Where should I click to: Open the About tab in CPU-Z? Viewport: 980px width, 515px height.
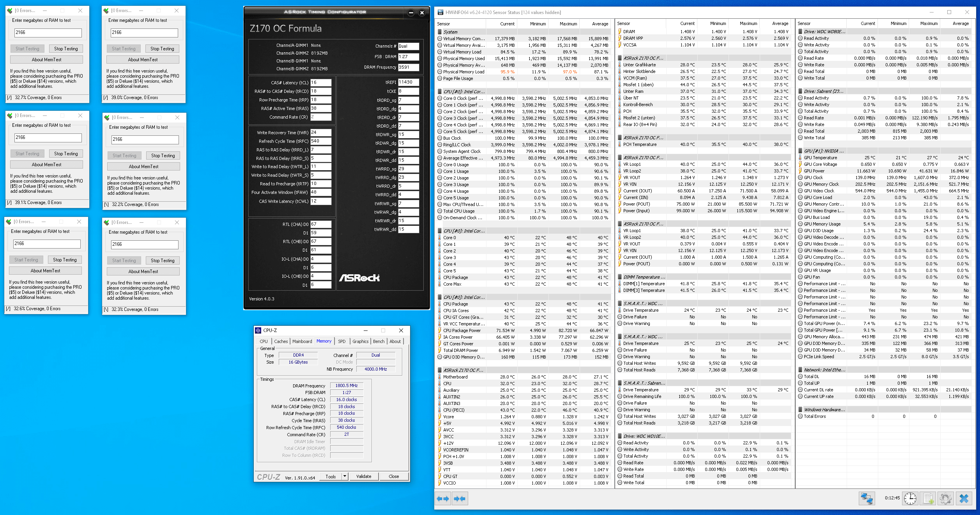395,341
